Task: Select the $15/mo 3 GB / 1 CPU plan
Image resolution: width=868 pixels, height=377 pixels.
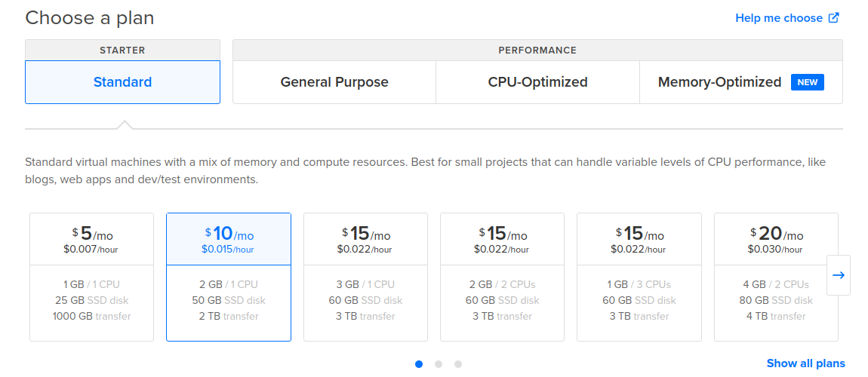Action: tap(365, 277)
